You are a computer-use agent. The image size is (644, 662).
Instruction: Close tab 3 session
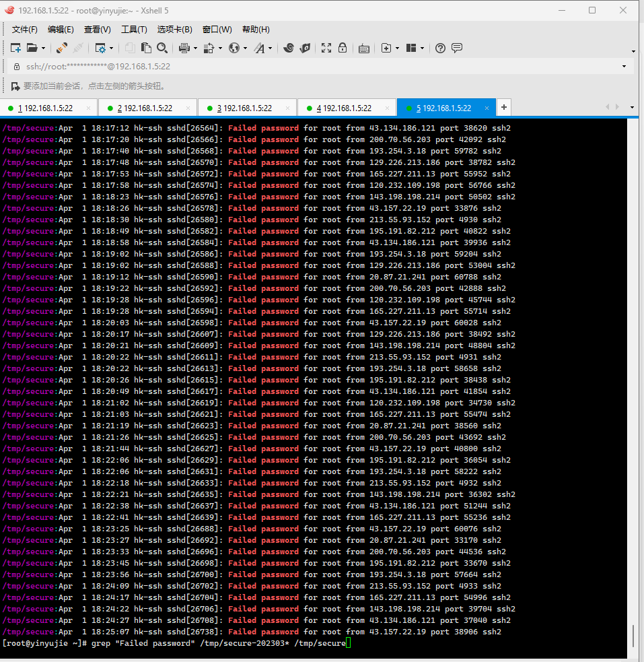tap(287, 108)
